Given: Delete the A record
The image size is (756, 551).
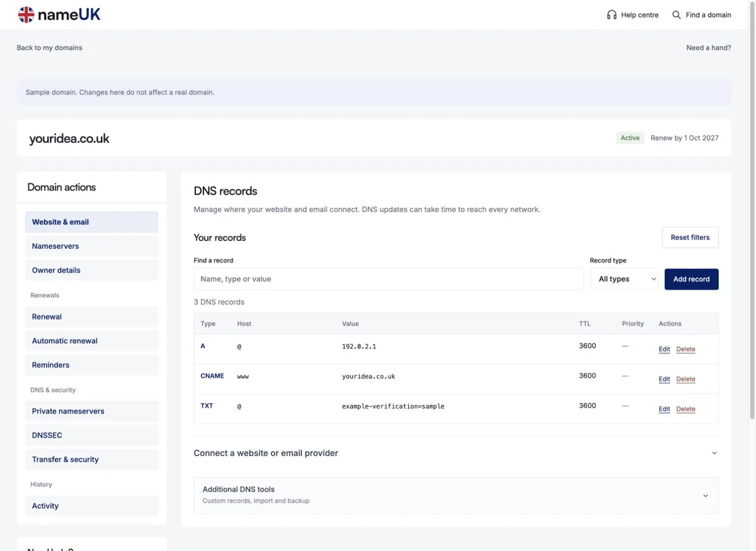Looking at the screenshot, I should tap(685, 349).
